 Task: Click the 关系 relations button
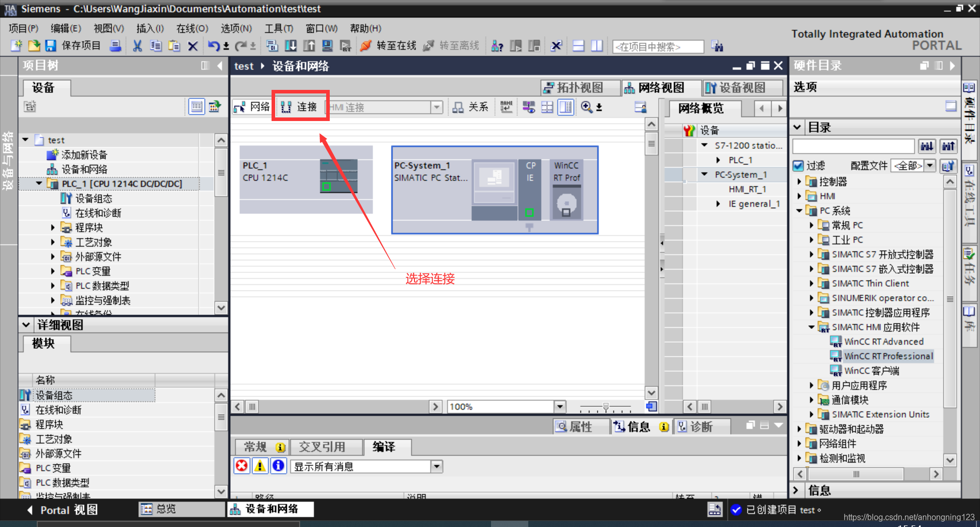(471, 107)
